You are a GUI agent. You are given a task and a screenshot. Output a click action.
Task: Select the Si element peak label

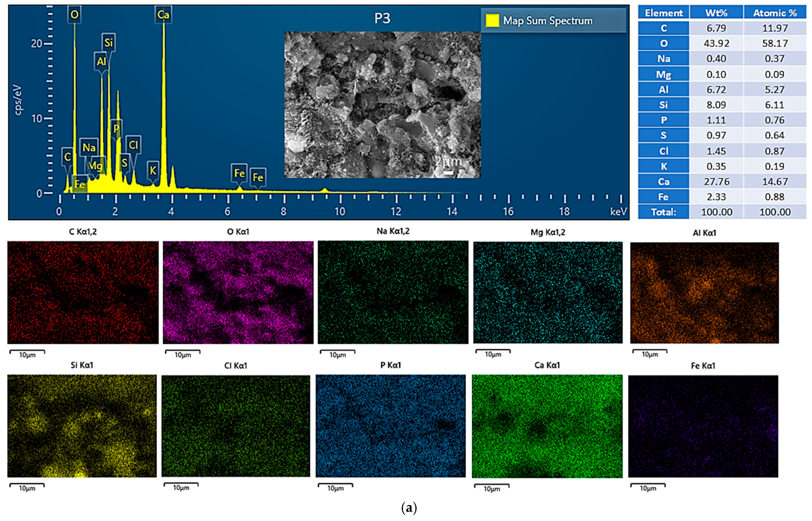click(109, 43)
